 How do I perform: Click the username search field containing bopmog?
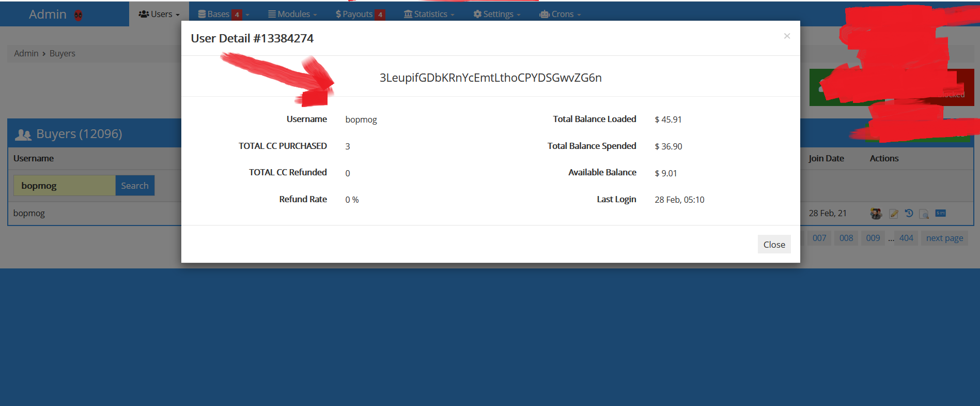(x=65, y=186)
